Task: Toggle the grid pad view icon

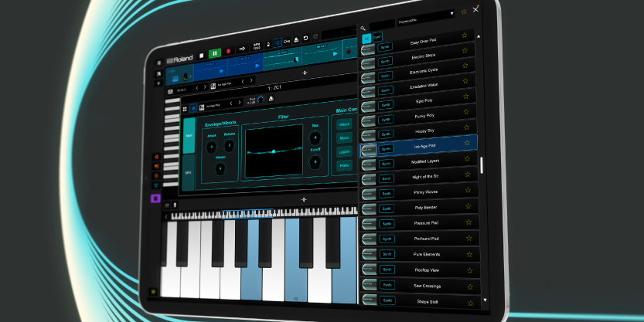Action: click(278, 42)
